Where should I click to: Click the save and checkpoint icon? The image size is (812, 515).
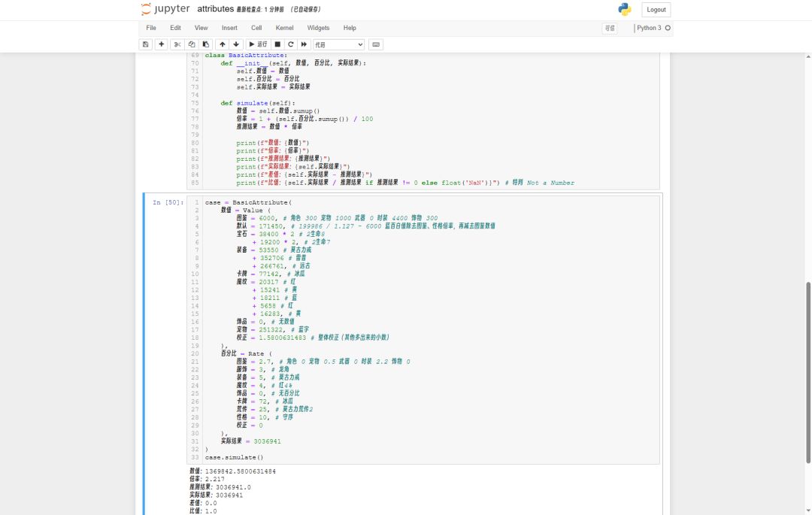click(146, 44)
